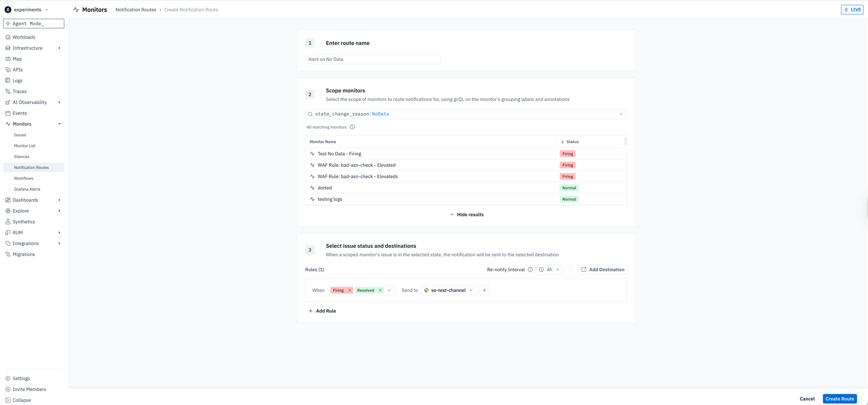Click the info icon beside matching monitors
Image resolution: width=868 pixels, height=405 pixels.
pyautogui.click(x=352, y=127)
